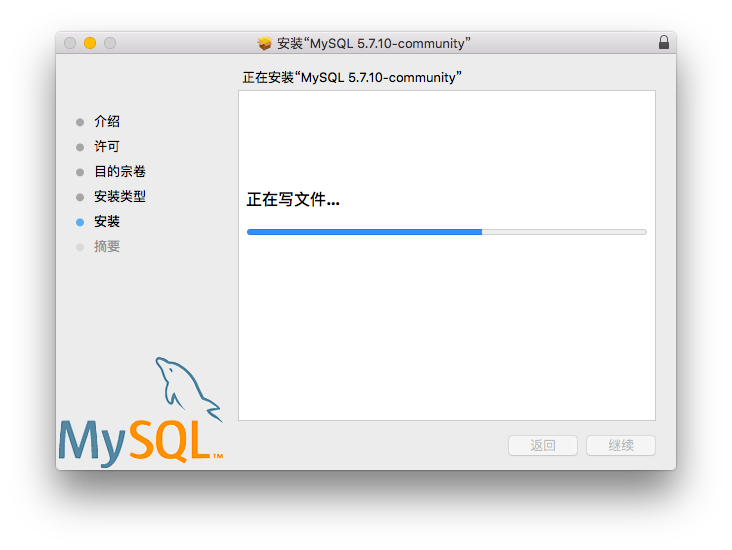Click the gray bullet beside 介绍

[x=80, y=122]
